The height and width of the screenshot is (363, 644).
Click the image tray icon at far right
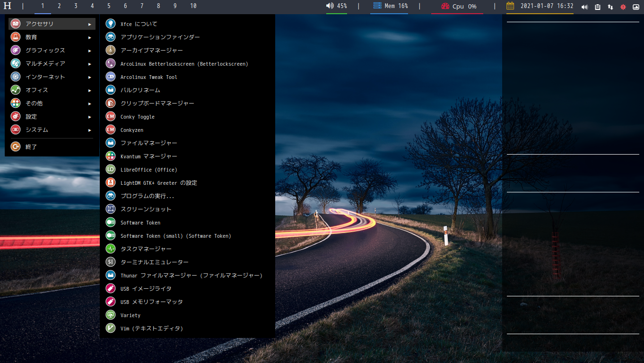click(x=636, y=7)
